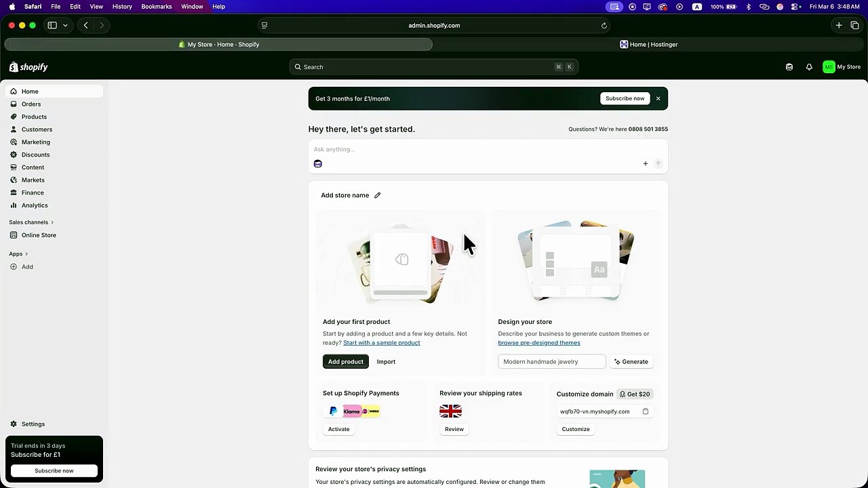The image size is (868, 488).
Task: Click Customize domain button
Action: (x=576, y=429)
